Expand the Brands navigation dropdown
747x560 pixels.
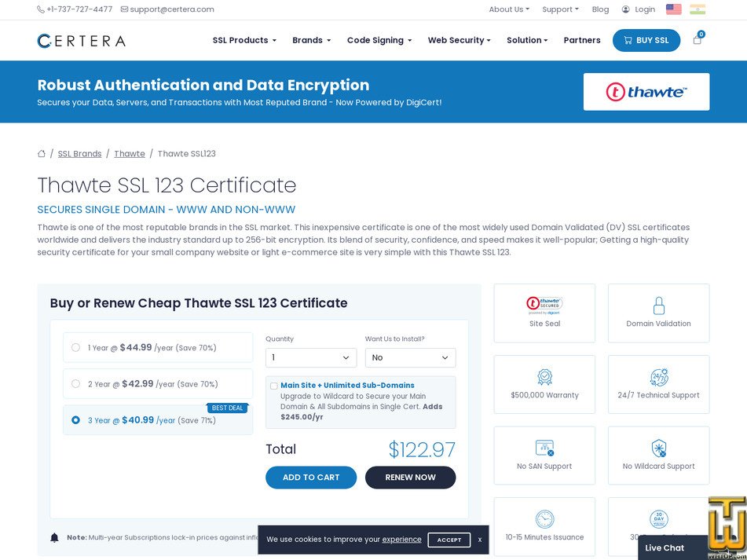pos(311,40)
